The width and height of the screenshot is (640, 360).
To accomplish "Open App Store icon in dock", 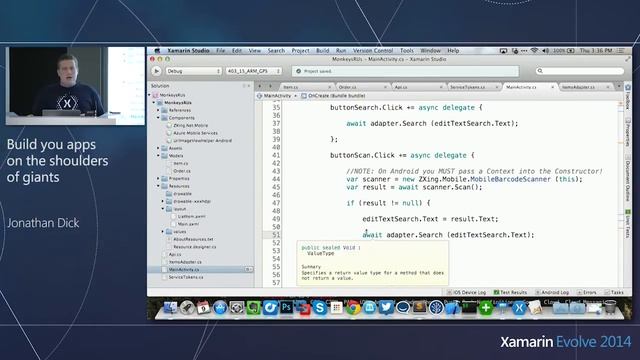I will 220,308.
